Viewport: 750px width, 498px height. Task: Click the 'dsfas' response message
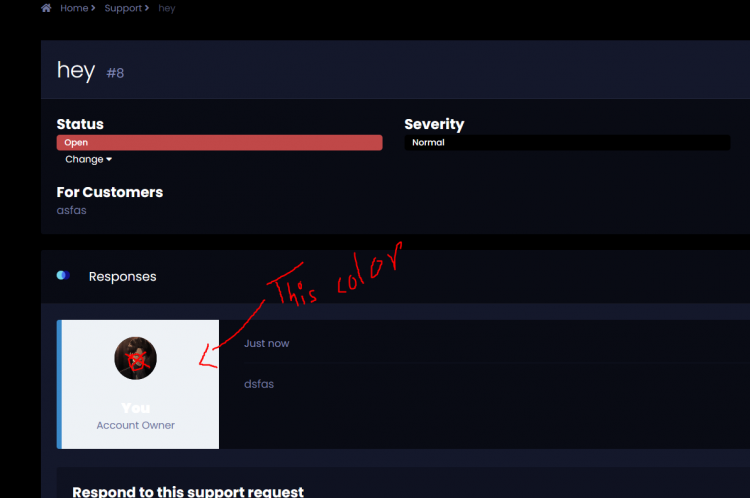point(259,384)
